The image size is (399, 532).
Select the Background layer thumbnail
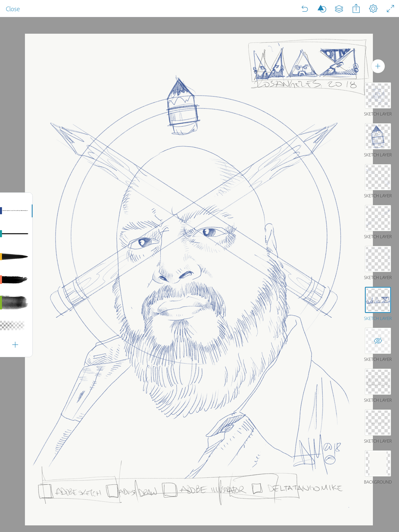(x=378, y=463)
